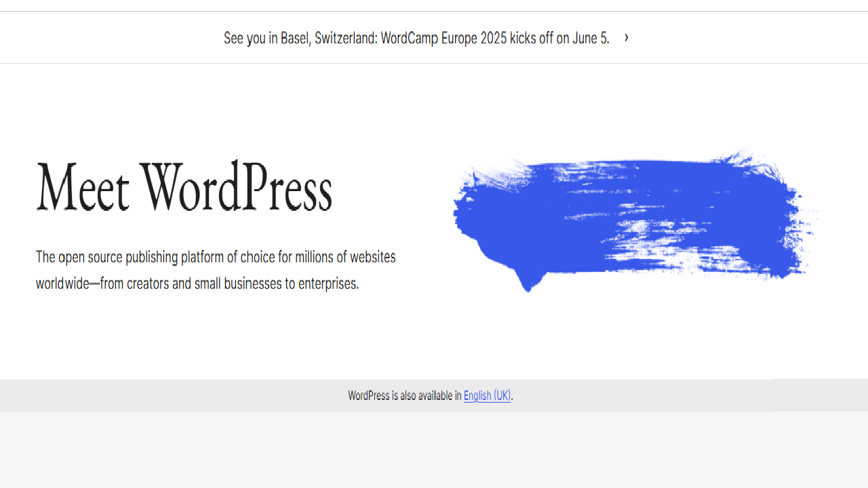Click "See you in" at banner start
Viewport: 868px width, 488px height.
(x=244, y=38)
